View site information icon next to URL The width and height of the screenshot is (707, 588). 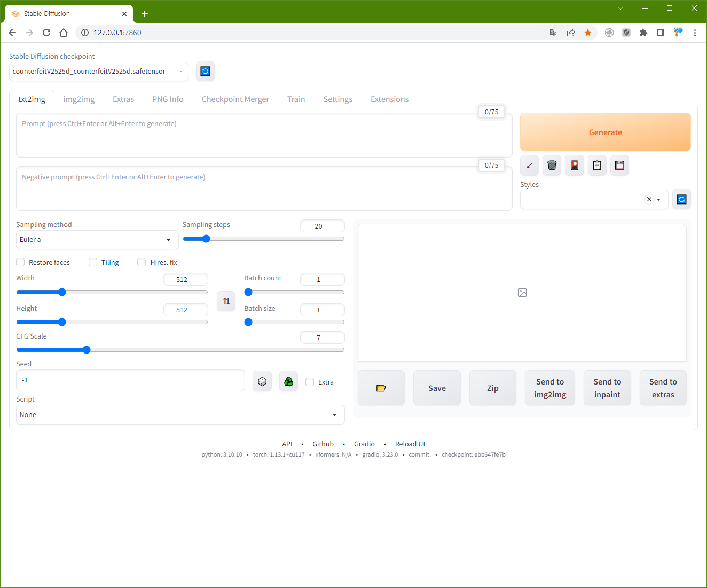[84, 33]
